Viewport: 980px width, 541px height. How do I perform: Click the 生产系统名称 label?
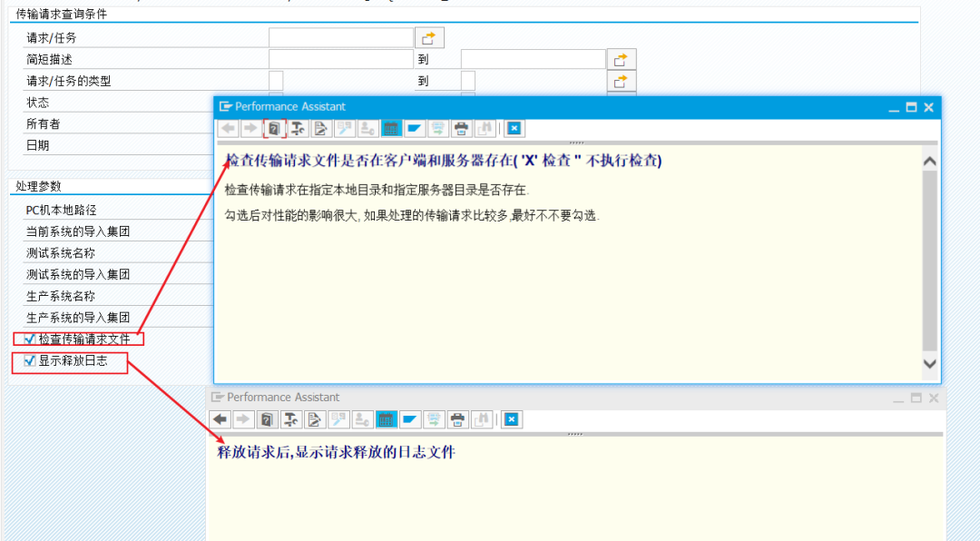point(61,296)
